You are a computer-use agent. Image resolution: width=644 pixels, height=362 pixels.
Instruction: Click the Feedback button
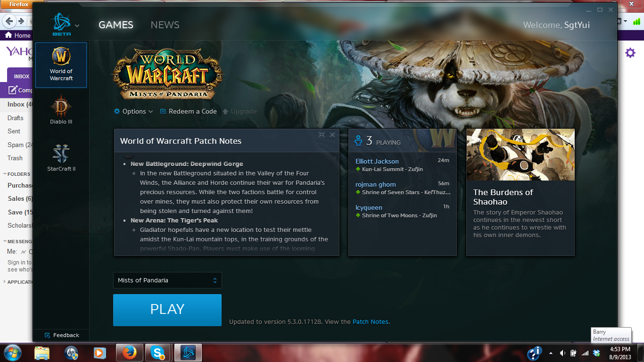[x=62, y=335]
